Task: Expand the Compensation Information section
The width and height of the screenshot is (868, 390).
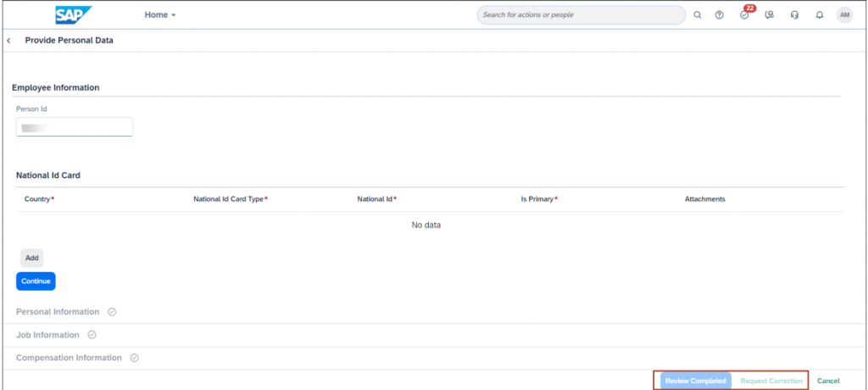Action: pos(69,358)
